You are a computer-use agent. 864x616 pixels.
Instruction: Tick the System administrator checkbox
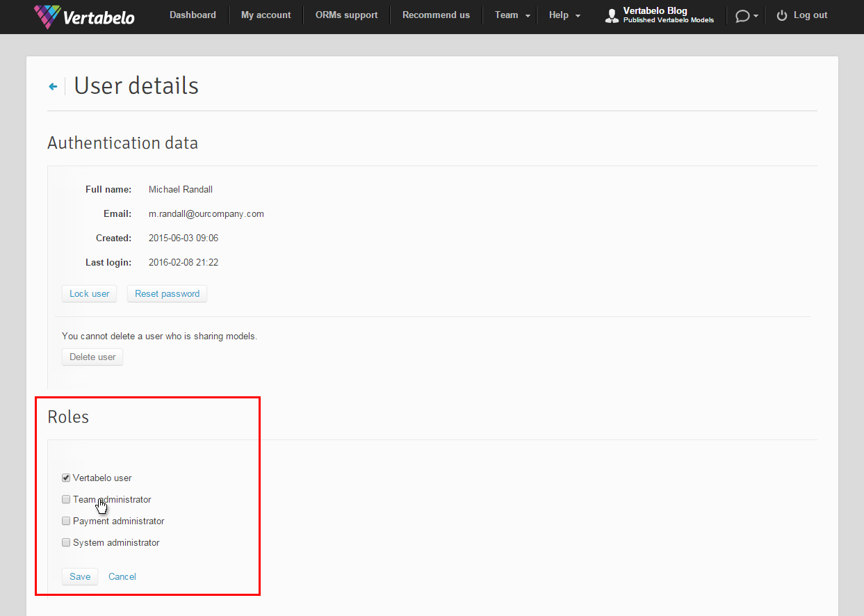[x=66, y=542]
